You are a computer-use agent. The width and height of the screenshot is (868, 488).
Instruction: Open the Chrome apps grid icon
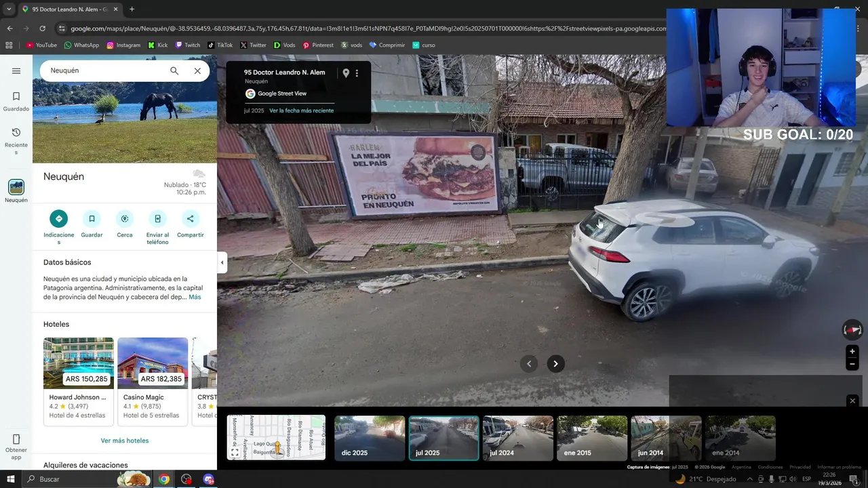[9, 45]
